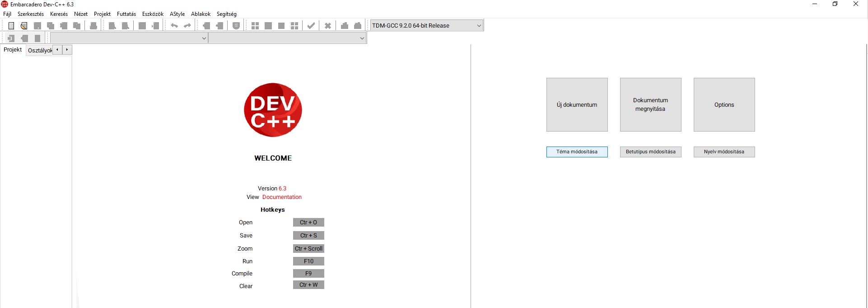Click the Ctr + O hotkey badge
868x308 pixels.
click(308, 223)
